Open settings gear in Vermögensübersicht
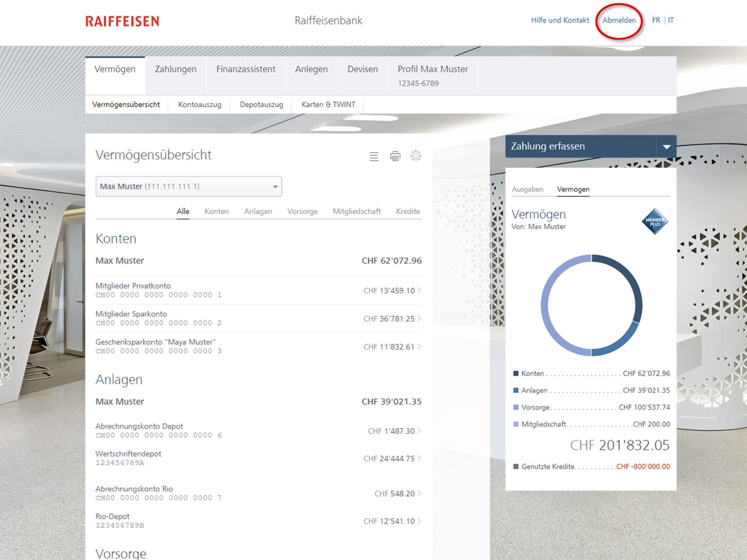 [x=416, y=156]
